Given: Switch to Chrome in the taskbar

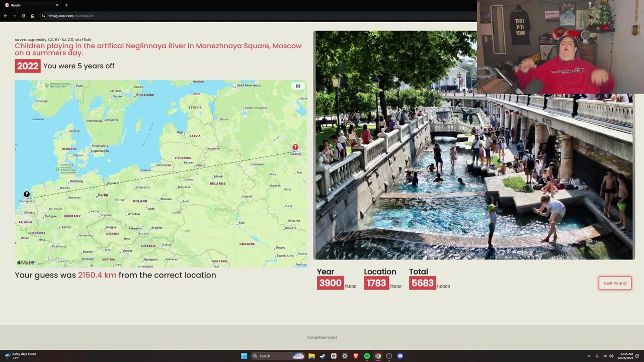Looking at the screenshot, I should click(378, 356).
